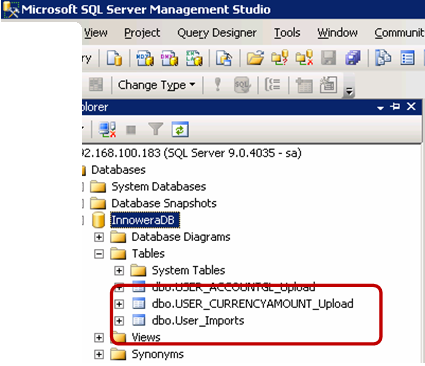Image resolution: width=425 pixels, height=366 pixels.
Task: Select the System Databases folder
Action: tap(159, 186)
